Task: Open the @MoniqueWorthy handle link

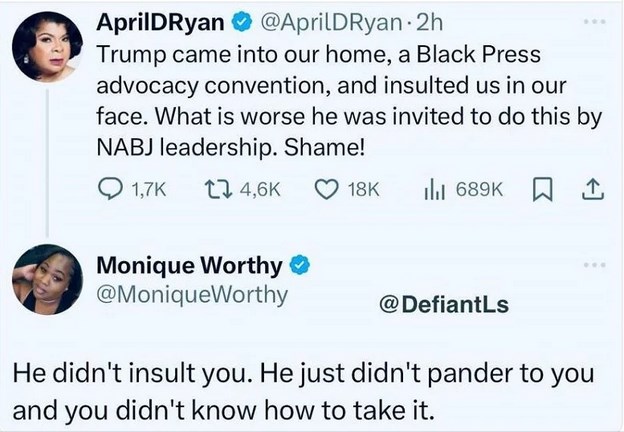Action: [191, 294]
